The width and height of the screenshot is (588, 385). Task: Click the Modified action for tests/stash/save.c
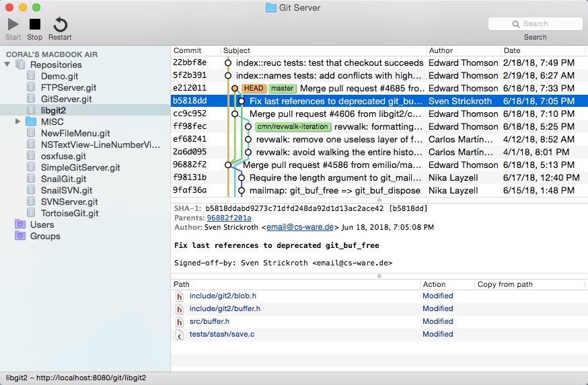click(437, 334)
